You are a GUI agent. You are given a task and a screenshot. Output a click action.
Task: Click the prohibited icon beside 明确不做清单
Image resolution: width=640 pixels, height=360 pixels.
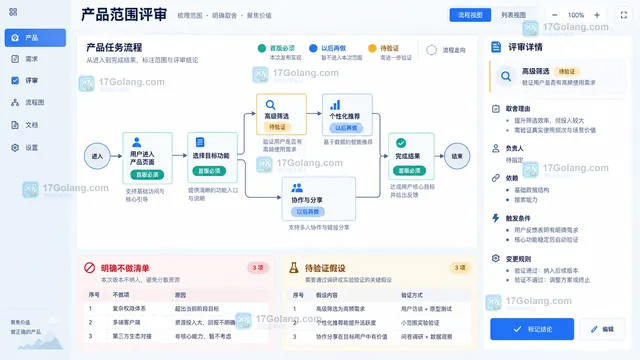pos(90,268)
